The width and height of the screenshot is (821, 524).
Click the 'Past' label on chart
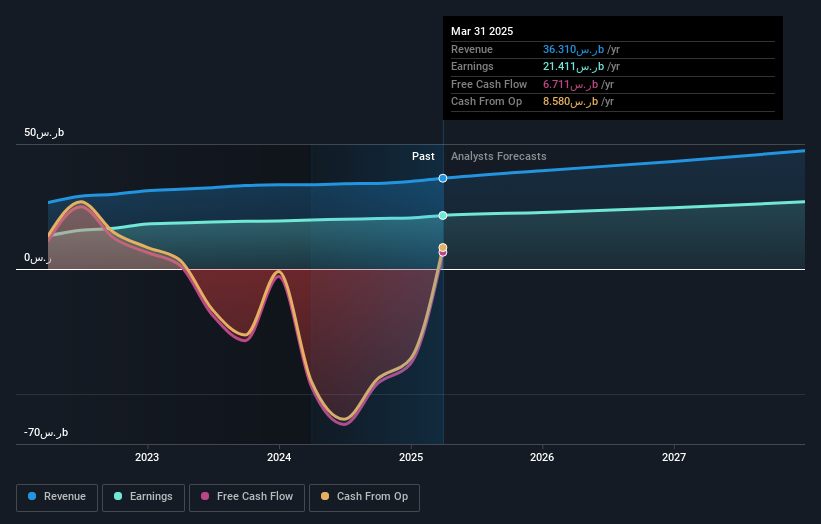pos(423,156)
